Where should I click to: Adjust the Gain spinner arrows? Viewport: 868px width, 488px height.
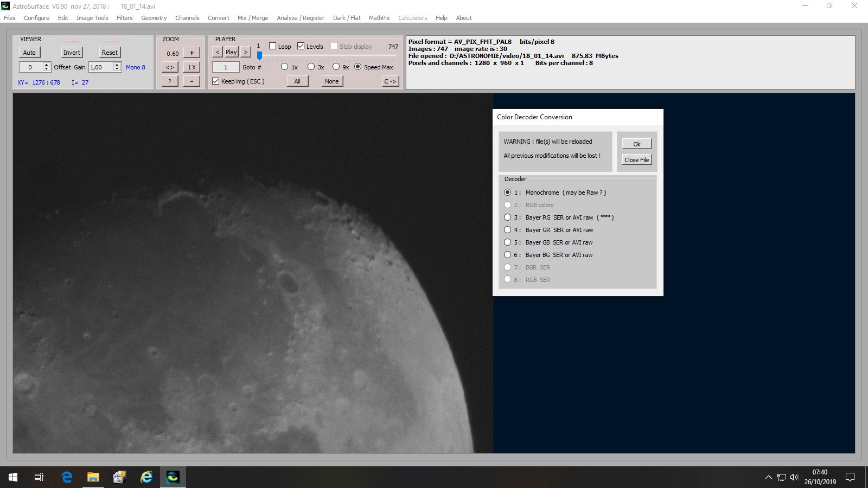coord(117,67)
